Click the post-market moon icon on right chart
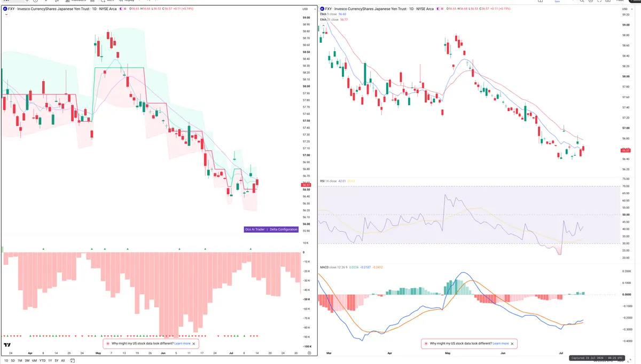The width and height of the screenshot is (641, 364). click(438, 9)
